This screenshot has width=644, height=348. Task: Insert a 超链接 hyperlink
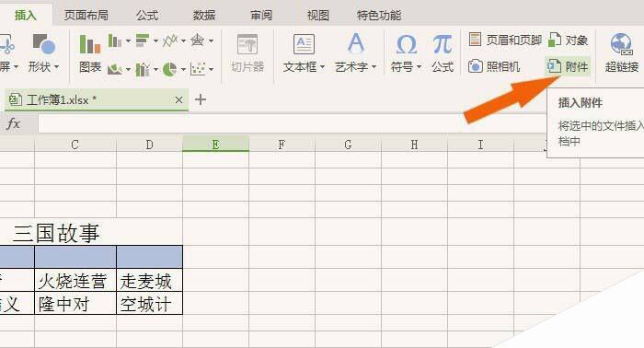621,52
